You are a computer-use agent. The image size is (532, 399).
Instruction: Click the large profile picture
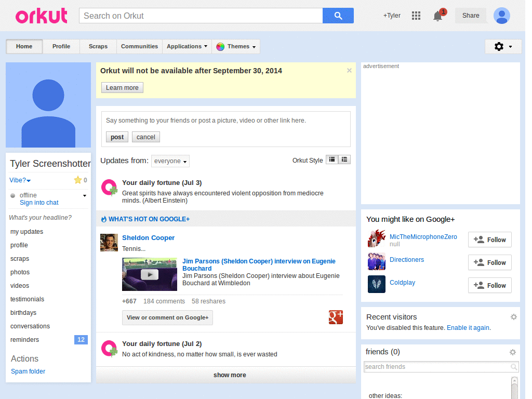[x=48, y=105]
